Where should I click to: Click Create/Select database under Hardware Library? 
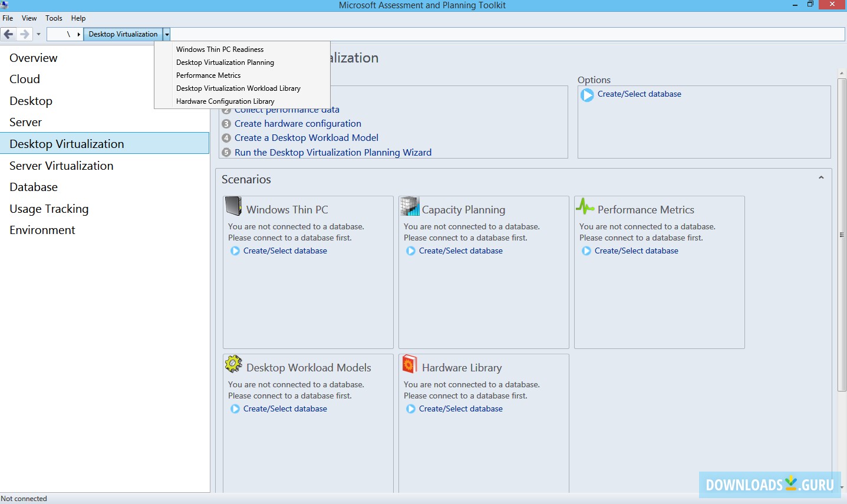[x=461, y=409]
